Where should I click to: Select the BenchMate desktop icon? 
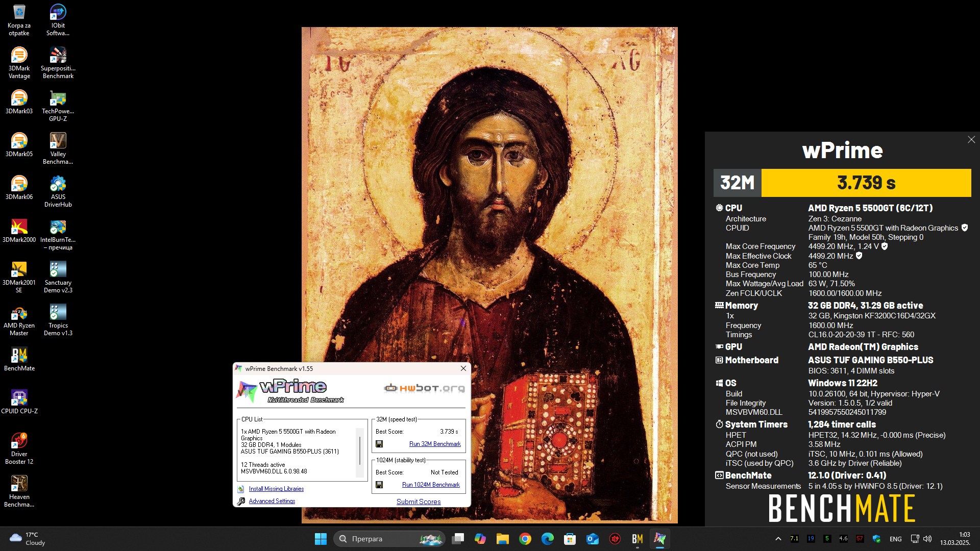tap(19, 359)
